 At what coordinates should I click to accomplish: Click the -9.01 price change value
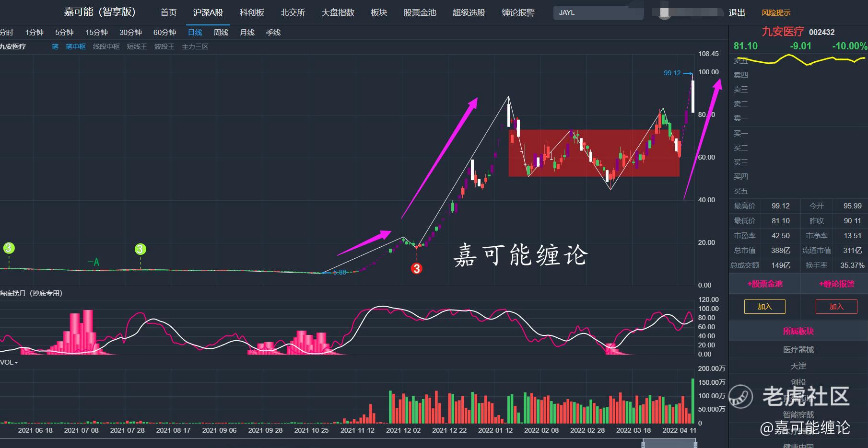click(800, 46)
